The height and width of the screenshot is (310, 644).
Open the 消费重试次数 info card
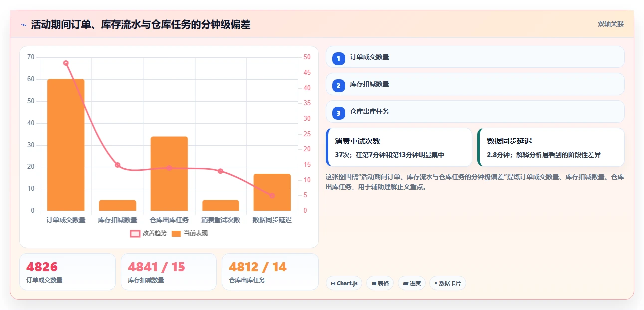(x=399, y=147)
